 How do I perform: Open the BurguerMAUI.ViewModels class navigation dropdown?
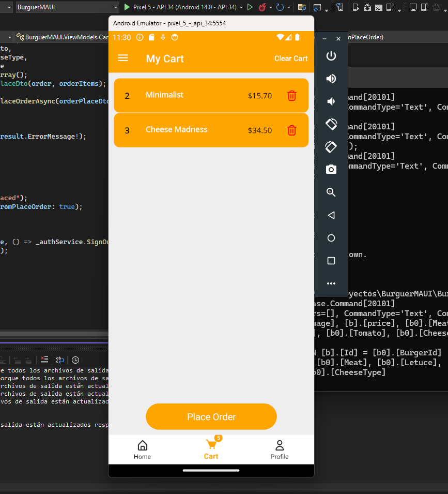point(62,37)
